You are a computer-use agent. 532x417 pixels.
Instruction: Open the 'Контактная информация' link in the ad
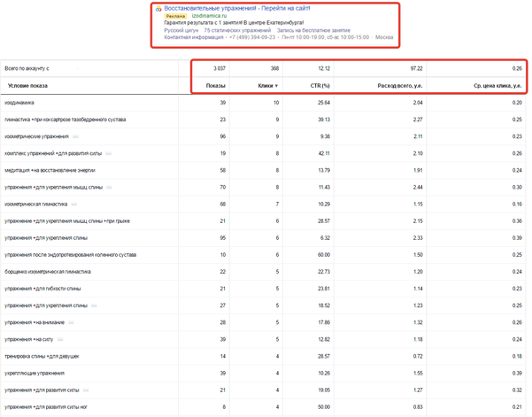click(194, 37)
